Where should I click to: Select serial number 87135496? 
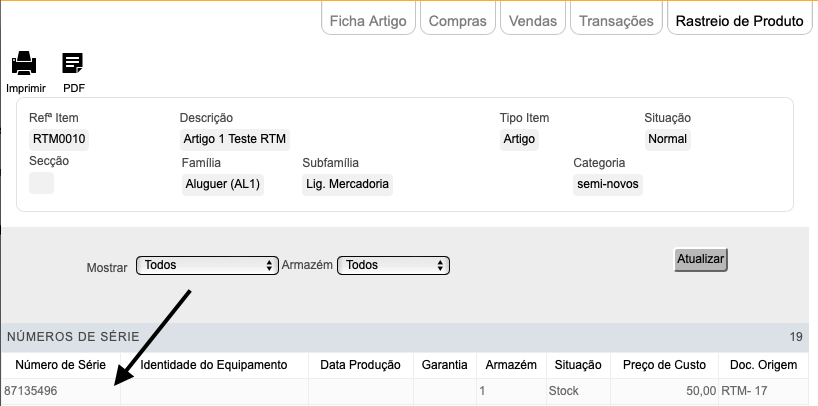(31, 391)
